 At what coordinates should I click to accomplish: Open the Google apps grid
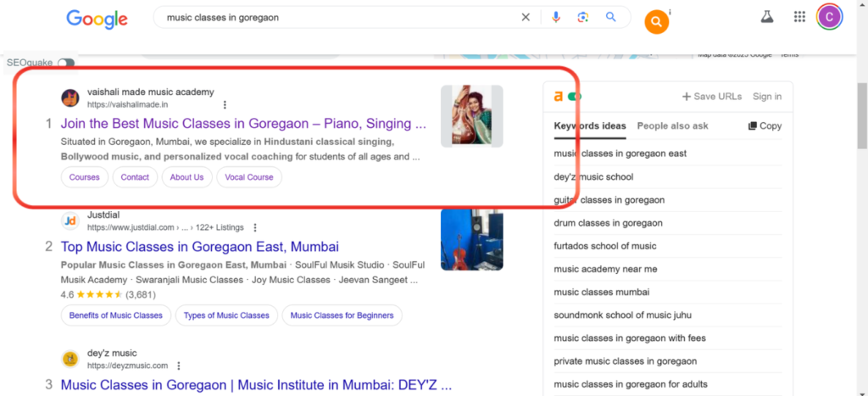(799, 17)
